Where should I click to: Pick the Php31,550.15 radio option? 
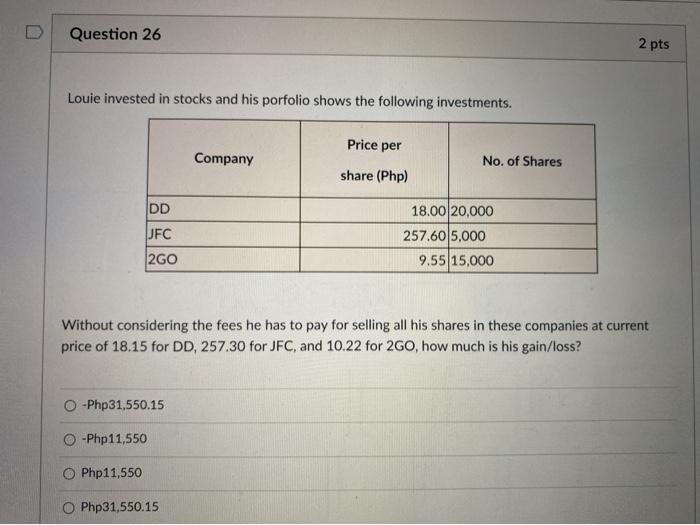pos(68,508)
